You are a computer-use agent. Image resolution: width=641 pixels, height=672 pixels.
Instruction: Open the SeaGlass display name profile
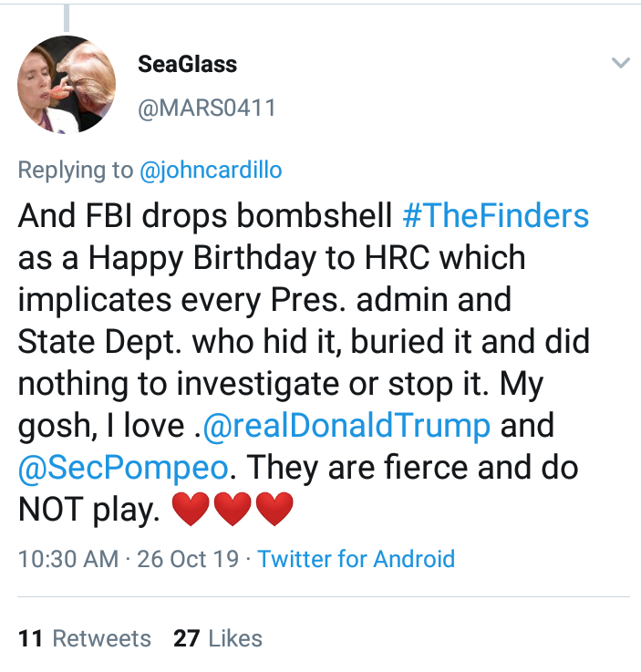pyautogui.click(x=187, y=65)
